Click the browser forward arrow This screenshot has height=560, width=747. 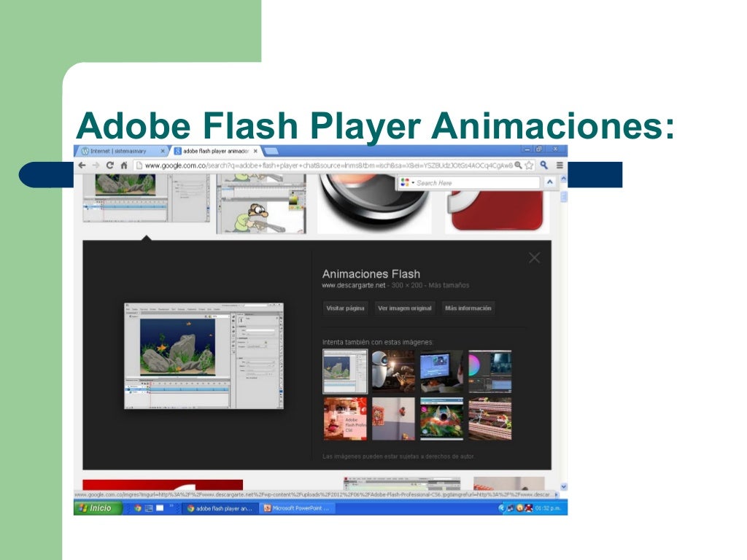96,166
